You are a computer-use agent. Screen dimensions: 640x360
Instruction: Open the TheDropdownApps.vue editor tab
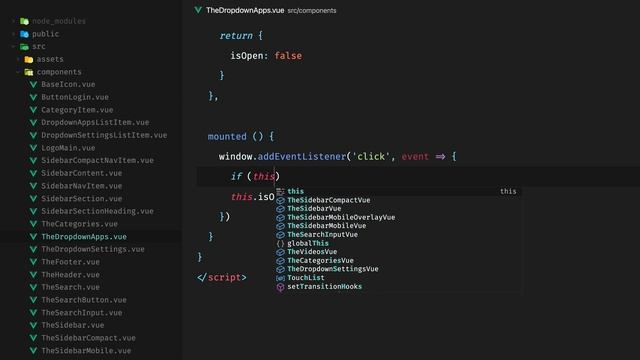pyautogui.click(x=265, y=10)
